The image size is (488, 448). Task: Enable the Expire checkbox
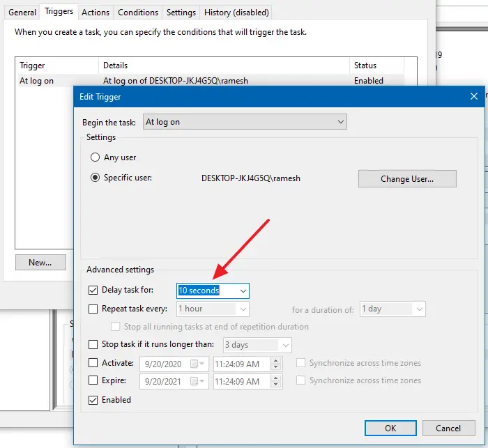(93, 380)
